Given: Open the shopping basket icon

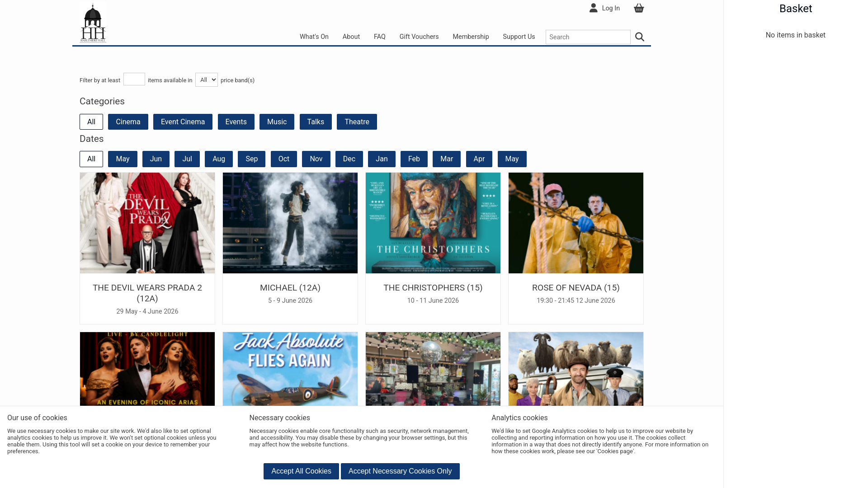Looking at the screenshot, I should [639, 8].
